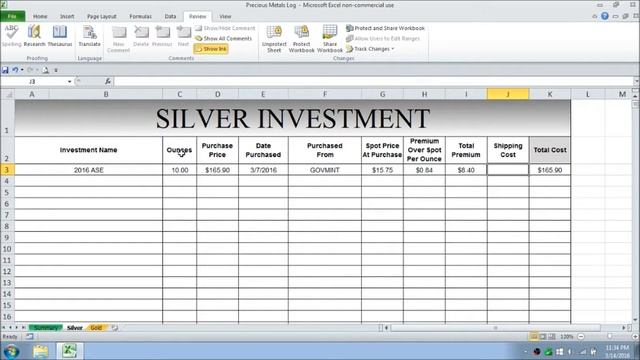This screenshot has width=640, height=360.
Task: Select the cell containing 2016 ASE
Action: 89,170
